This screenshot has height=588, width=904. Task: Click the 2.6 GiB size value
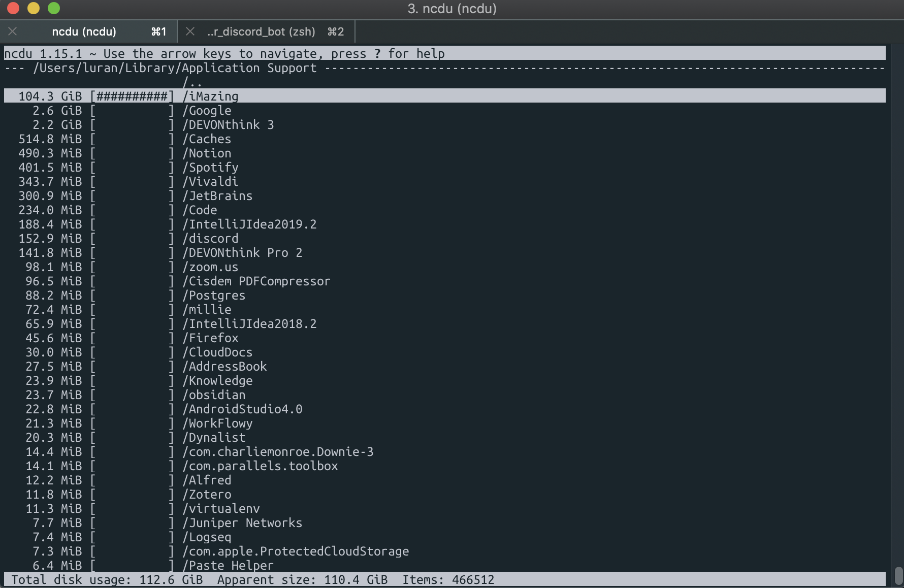click(x=57, y=110)
